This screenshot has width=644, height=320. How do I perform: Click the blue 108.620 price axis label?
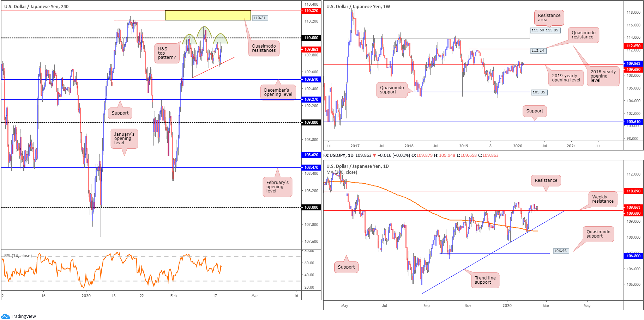coord(311,155)
